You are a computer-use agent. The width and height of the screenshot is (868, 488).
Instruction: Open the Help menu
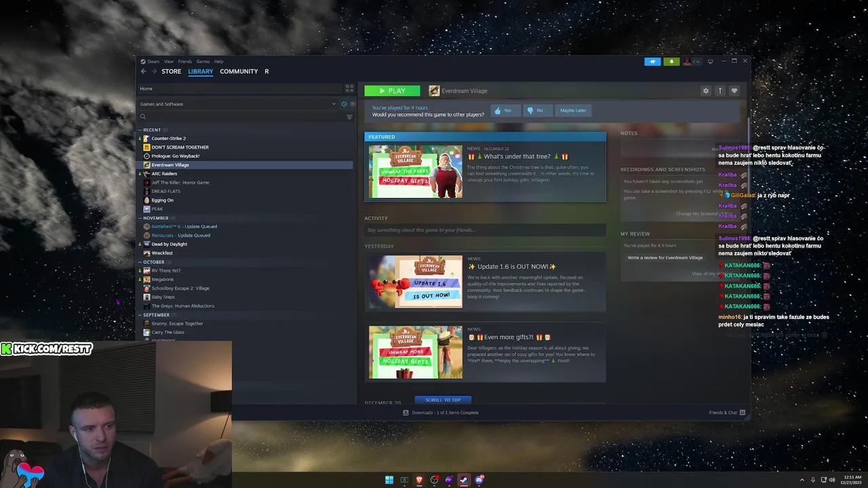point(218,62)
